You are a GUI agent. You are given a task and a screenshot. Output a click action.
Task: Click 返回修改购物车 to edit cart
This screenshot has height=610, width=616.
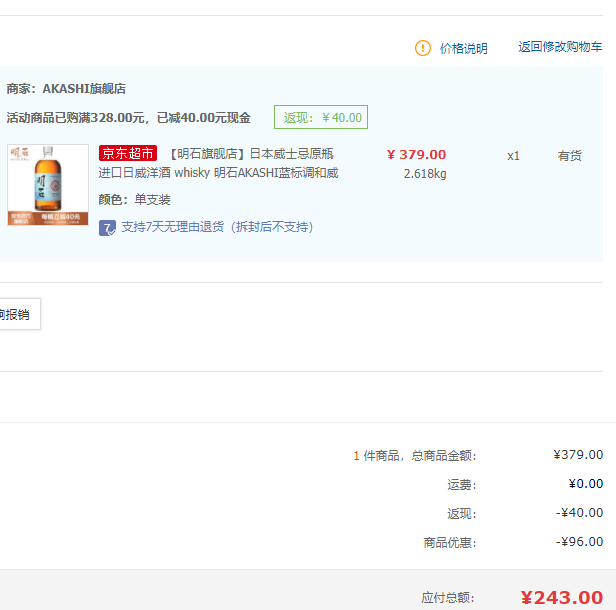pyautogui.click(x=560, y=47)
